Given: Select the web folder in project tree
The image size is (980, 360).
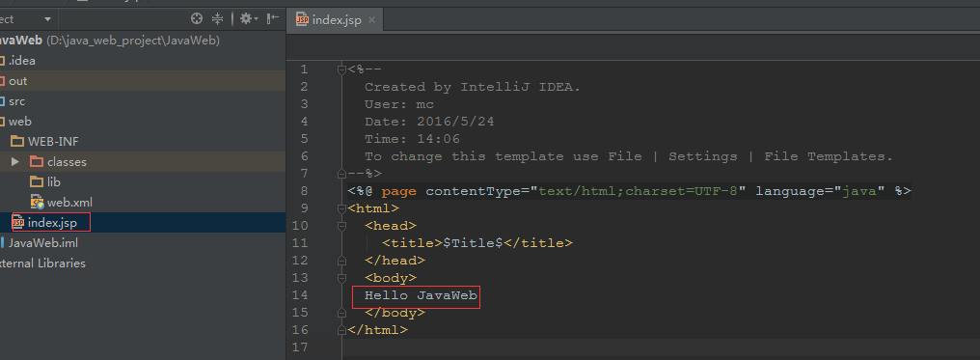Looking at the screenshot, I should coord(143,122).
